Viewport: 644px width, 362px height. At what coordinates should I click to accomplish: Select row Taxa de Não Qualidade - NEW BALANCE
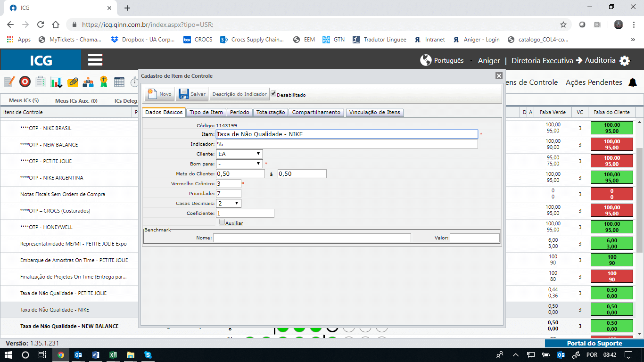pos(69,326)
